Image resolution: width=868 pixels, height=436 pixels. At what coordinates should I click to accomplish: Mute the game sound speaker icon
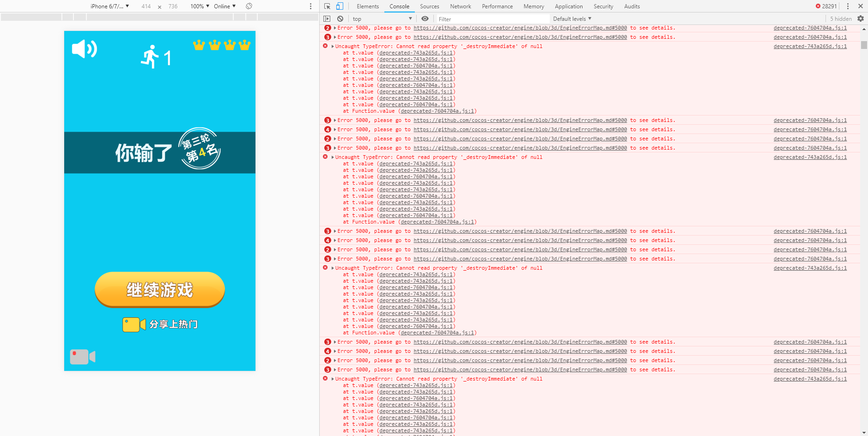click(85, 48)
